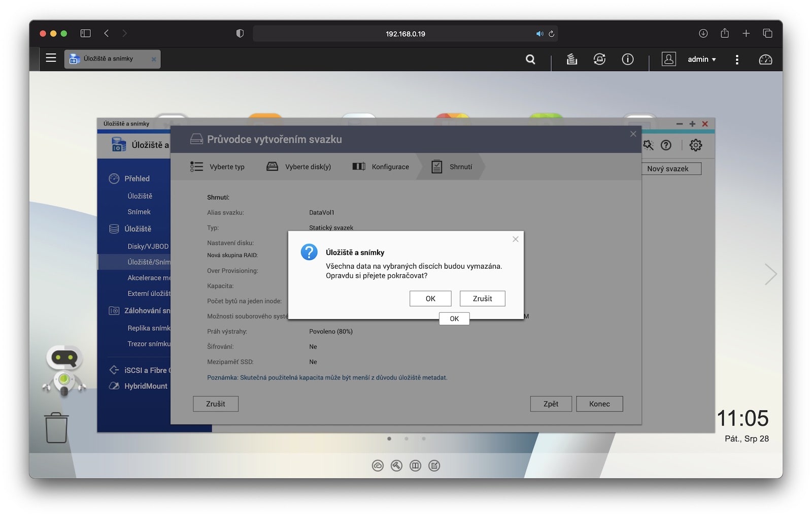Toggle the Safari sidebar icon
Screen dimensions: 812x517
85,34
